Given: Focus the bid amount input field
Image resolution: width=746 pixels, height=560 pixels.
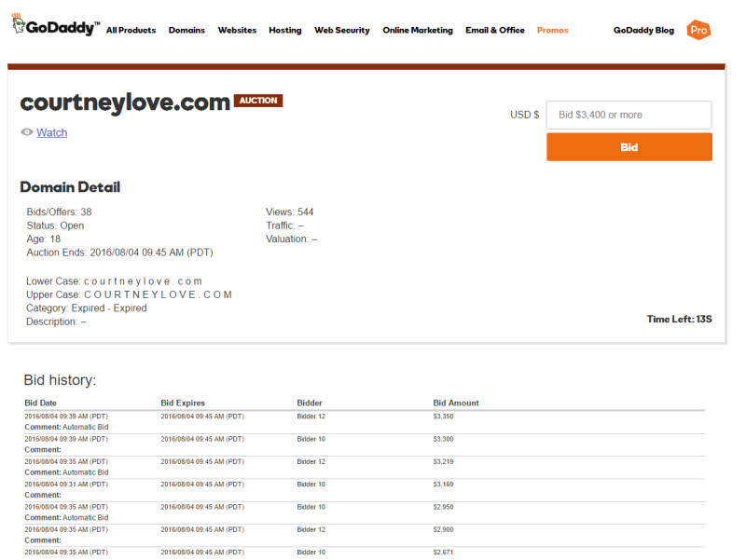Looking at the screenshot, I should click(629, 115).
